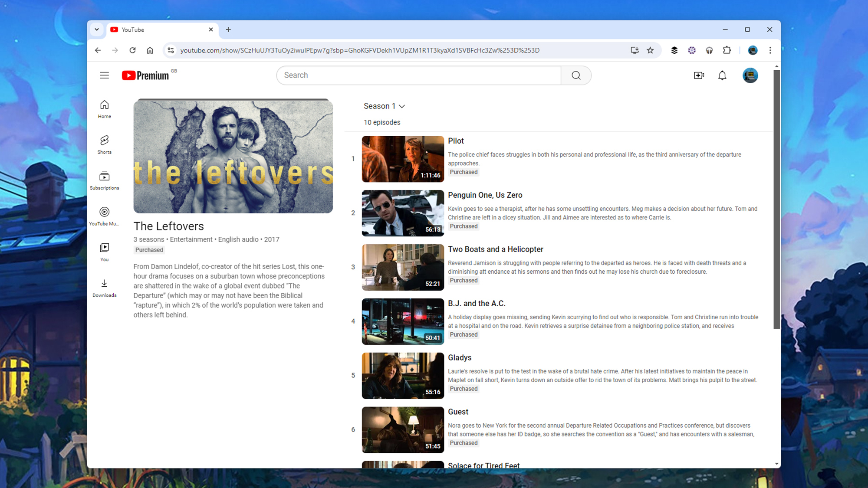Screen dimensions: 868x488
Task: Select the YouTube browser tab
Action: [x=161, y=29]
